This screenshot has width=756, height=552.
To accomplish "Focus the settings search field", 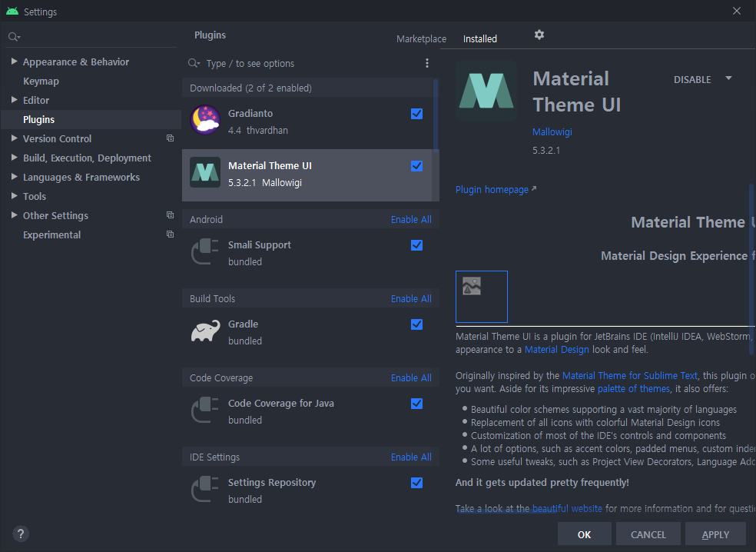I will click(91, 37).
